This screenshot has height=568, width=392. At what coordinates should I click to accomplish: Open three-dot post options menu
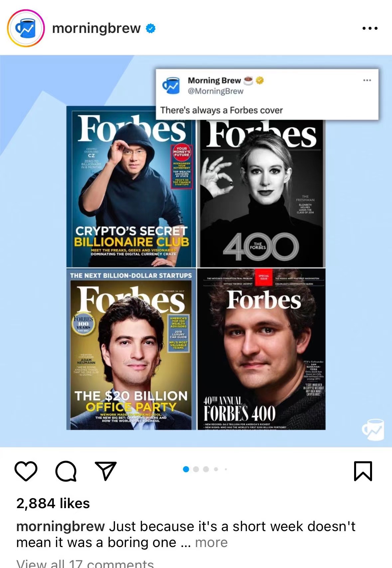(370, 28)
